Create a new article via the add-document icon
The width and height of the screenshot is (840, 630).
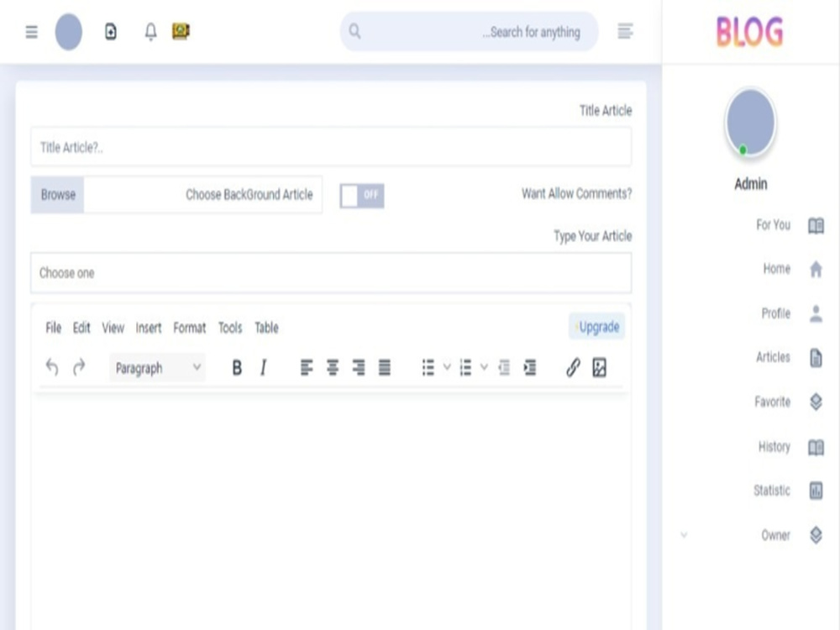pyautogui.click(x=111, y=32)
